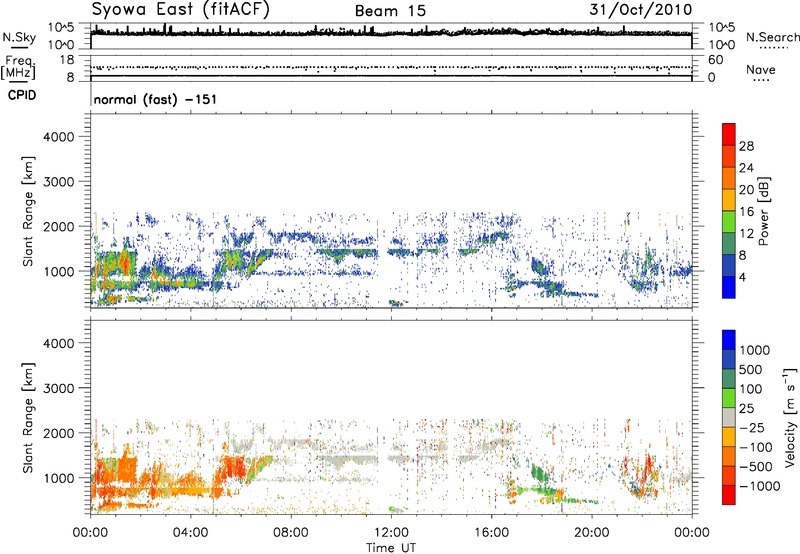Screen dimensions: 800x554
Task: Click the Nave scale tick '60'
Action: [715, 60]
